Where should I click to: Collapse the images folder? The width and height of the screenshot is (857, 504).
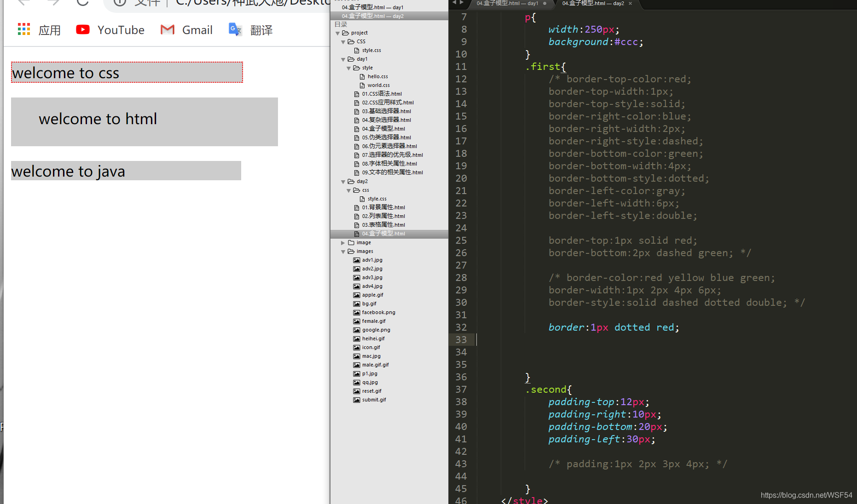pos(343,252)
